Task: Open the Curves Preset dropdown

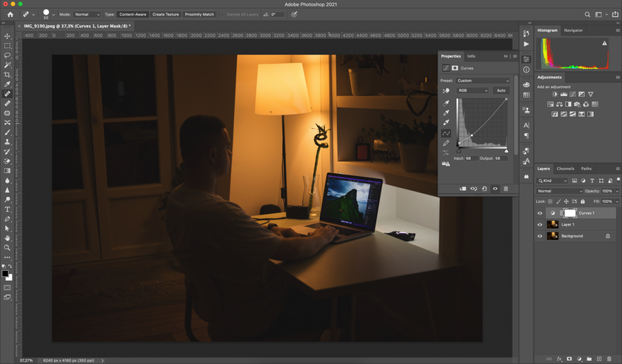Action: coord(483,81)
